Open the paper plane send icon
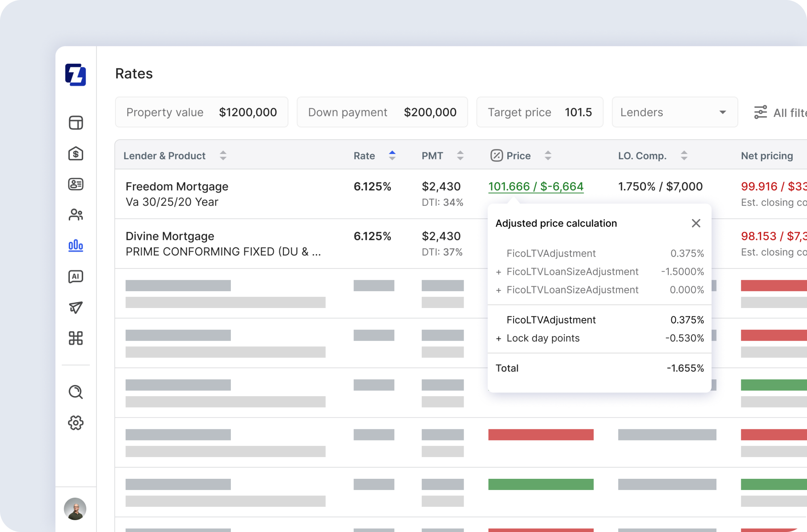 (x=75, y=307)
